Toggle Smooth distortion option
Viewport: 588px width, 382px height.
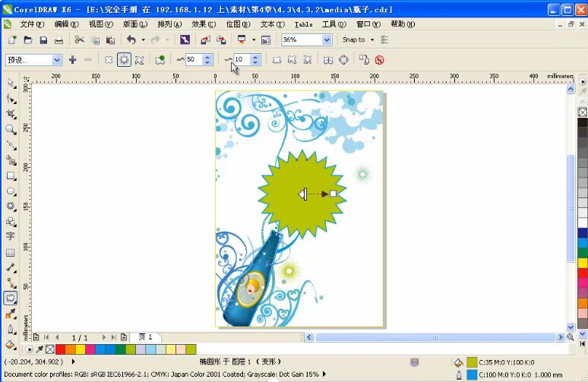pos(292,60)
